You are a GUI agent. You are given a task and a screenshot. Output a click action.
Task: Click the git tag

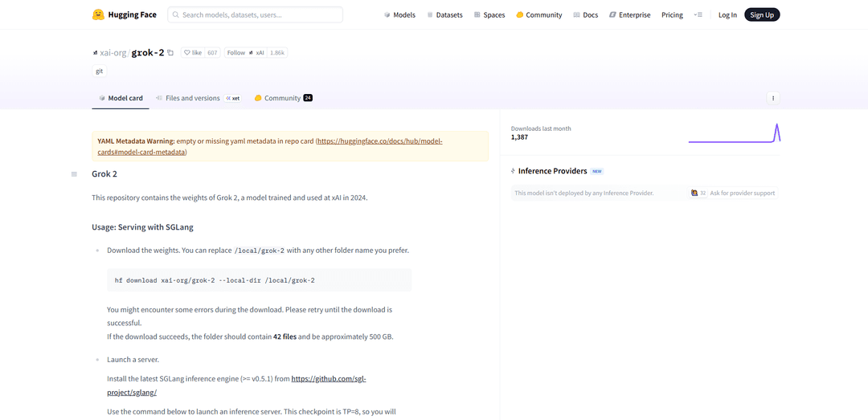click(99, 71)
